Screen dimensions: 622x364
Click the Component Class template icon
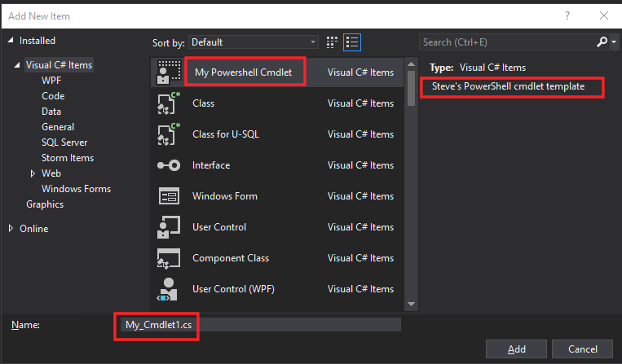168,258
